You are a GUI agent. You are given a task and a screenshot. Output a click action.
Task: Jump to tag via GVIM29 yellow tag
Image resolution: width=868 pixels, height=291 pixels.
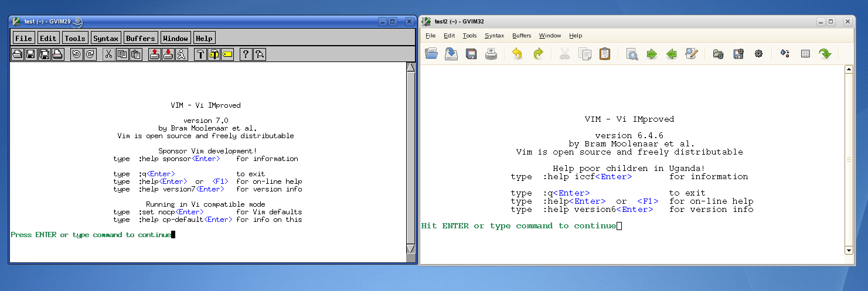click(x=227, y=54)
